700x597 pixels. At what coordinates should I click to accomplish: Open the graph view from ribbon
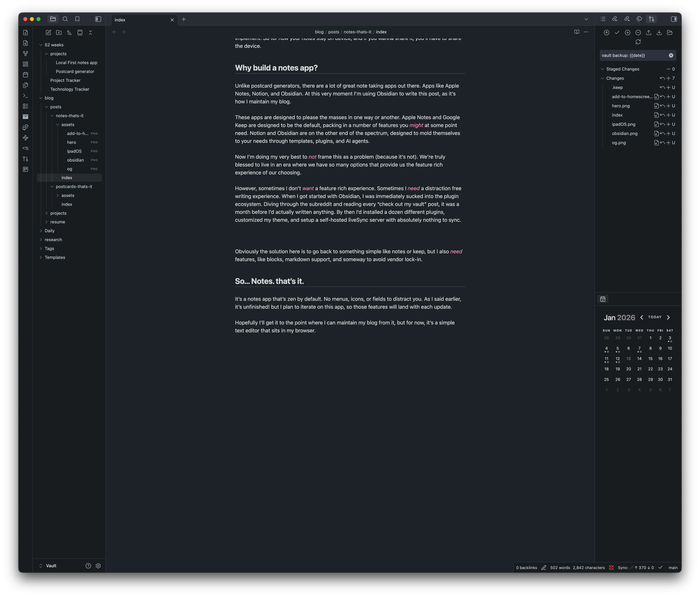point(25,54)
